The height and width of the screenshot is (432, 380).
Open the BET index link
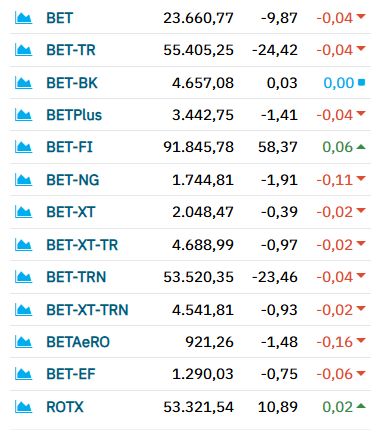click(59, 18)
